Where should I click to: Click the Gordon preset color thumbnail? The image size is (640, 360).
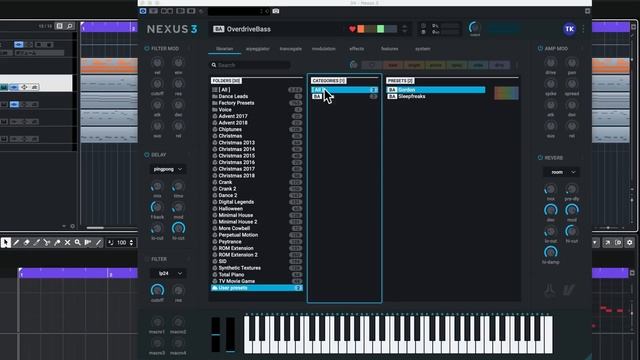pyautogui.click(x=506, y=93)
